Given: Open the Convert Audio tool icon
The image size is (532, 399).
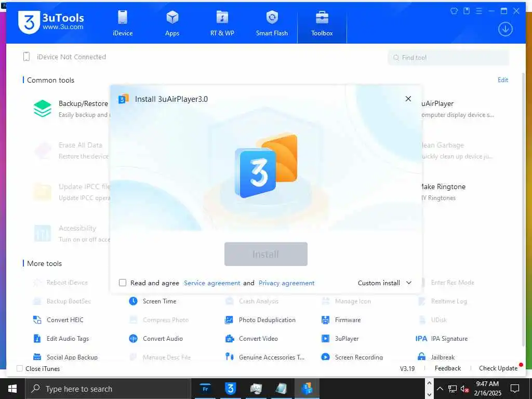Looking at the screenshot, I should click(x=133, y=338).
